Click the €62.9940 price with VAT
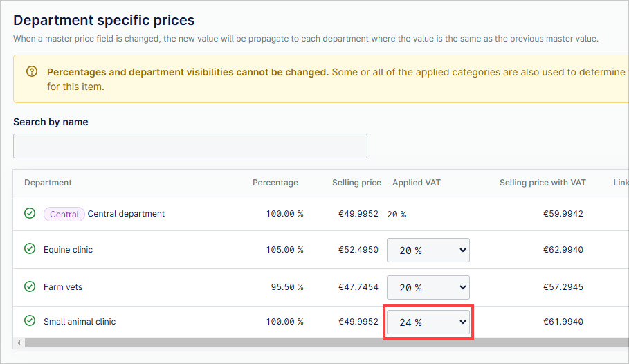 [563, 250]
